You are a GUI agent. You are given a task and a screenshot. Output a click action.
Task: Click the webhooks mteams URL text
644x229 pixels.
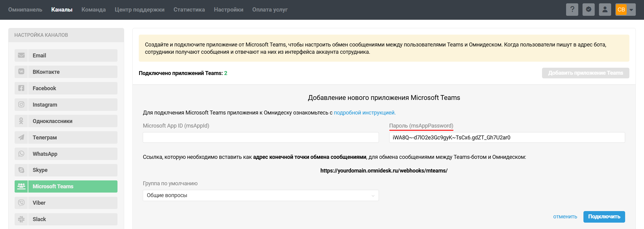click(384, 171)
